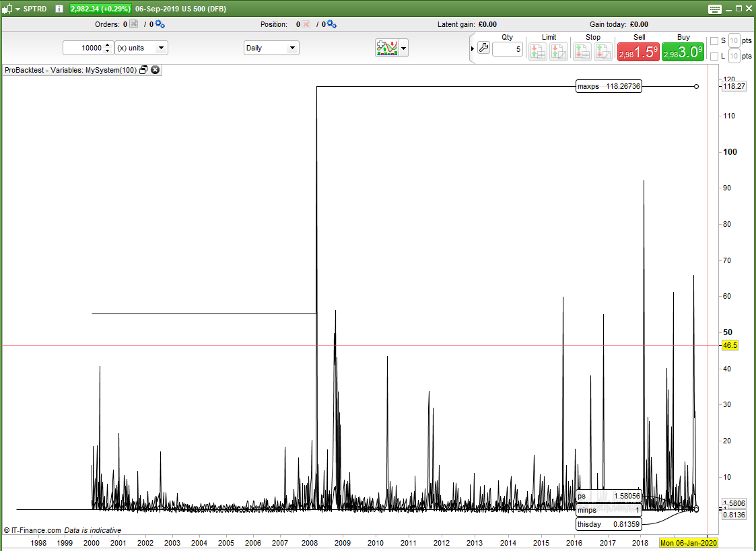This screenshot has height=551, width=756.
Task: Click the Qty input field
Action: pos(507,49)
